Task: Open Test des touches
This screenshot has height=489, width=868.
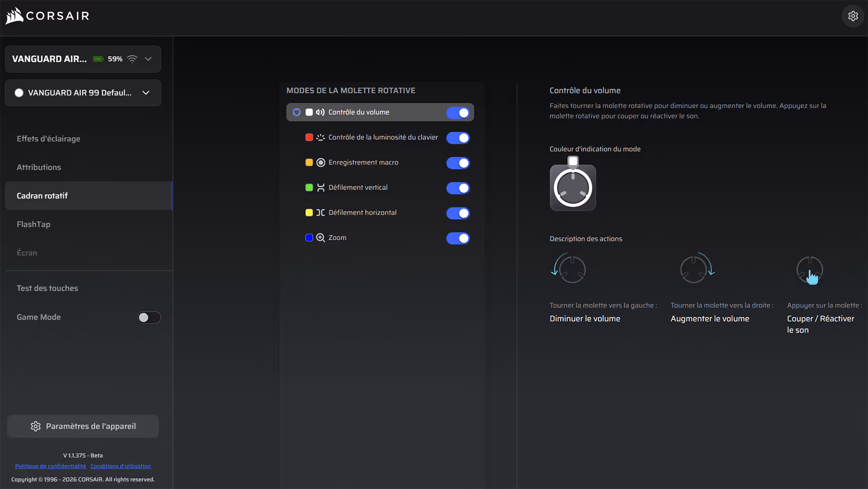Action: pos(47,288)
